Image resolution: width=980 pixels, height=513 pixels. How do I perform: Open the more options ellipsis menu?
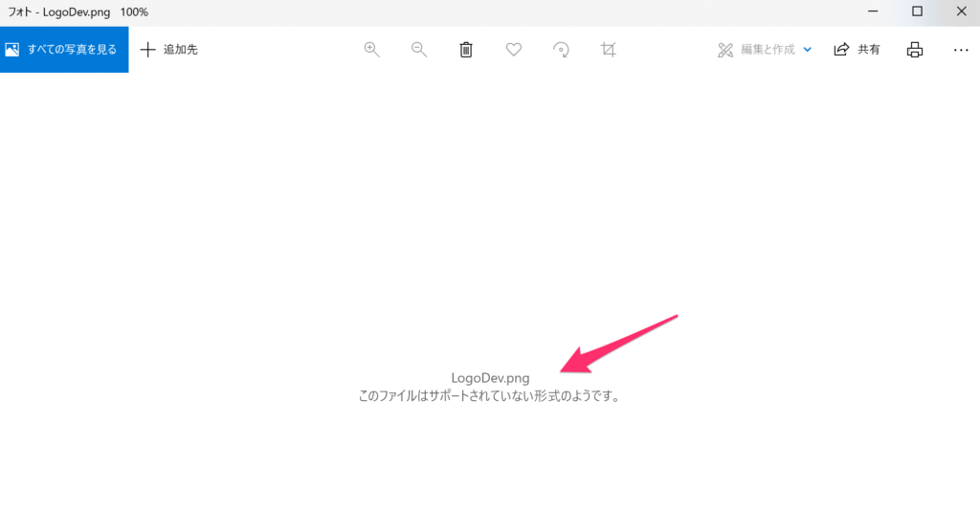point(961,50)
